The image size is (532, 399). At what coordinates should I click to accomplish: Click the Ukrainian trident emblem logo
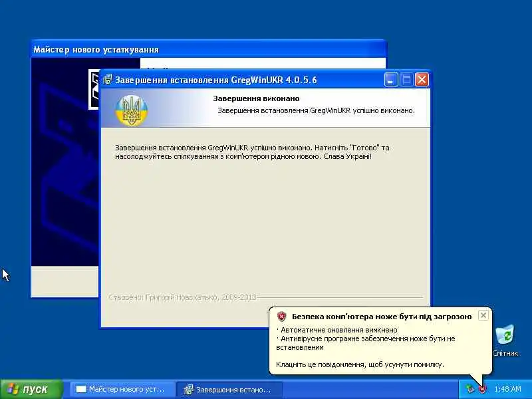coord(132,110)
